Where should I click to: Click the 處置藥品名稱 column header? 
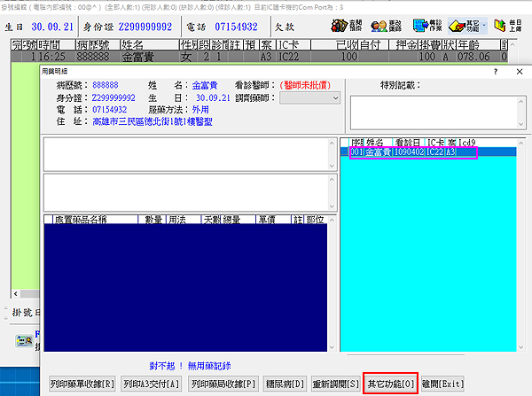pyautogui.click(x=92, y=218)
